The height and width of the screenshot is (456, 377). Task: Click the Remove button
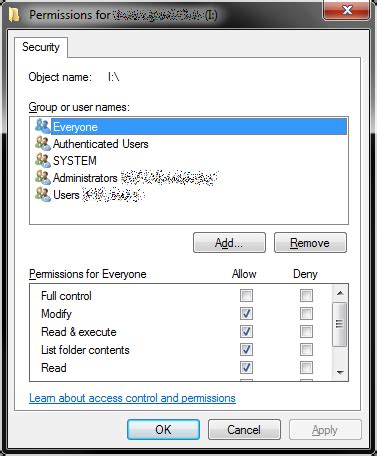pyautogui.click(x=310, y=243)
